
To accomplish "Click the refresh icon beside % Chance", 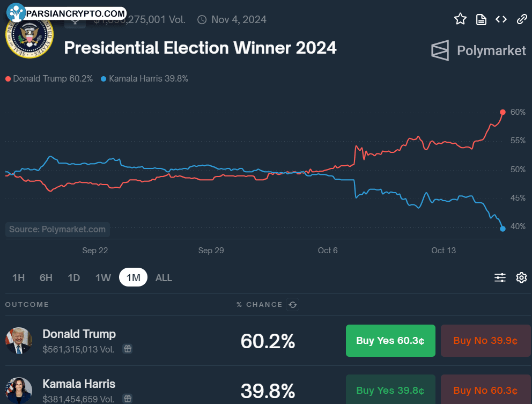I will coord(292,305).
